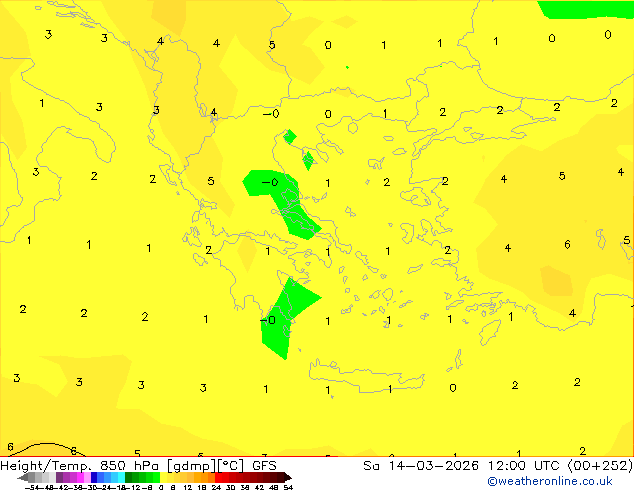
Task: Click legend label 54
Action: pos(288,487)
